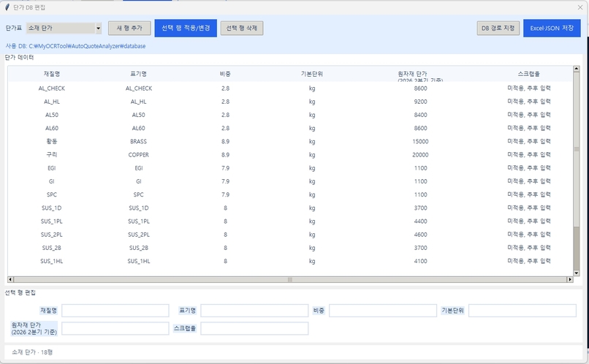The image size is (589, 364).
Task: Click the vertical scrollbar up arrow
Action: [x=577, y=69]
